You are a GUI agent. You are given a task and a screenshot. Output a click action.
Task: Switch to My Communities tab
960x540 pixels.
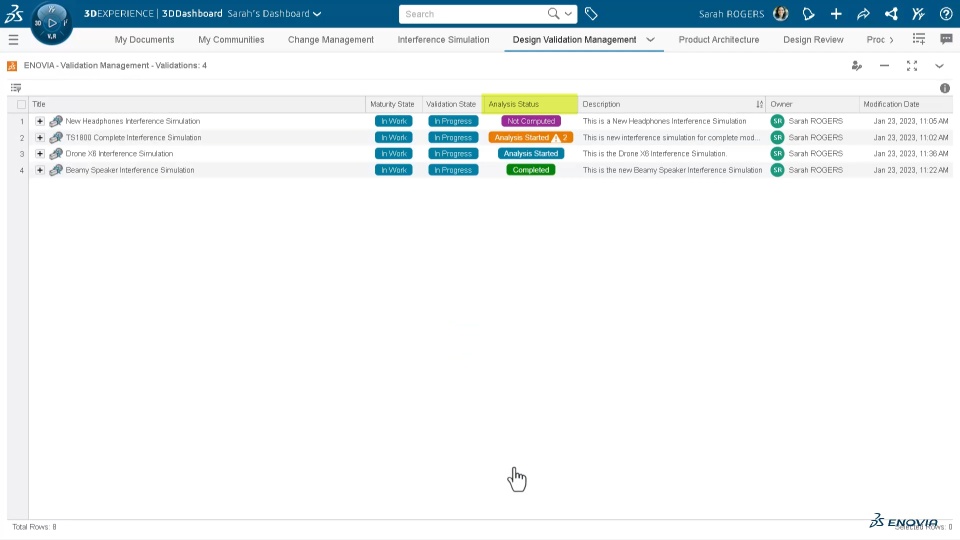point(231,40)
